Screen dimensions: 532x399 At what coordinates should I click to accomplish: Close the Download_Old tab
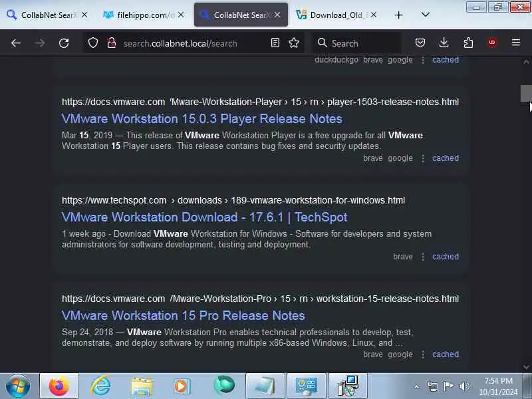pyautogui.click(x=374, y=15)
